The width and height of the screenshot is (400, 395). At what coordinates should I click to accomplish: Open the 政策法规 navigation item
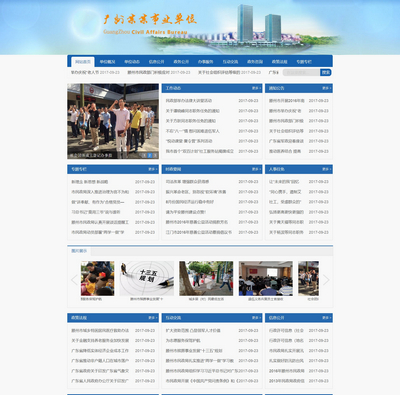coord(279,62)
